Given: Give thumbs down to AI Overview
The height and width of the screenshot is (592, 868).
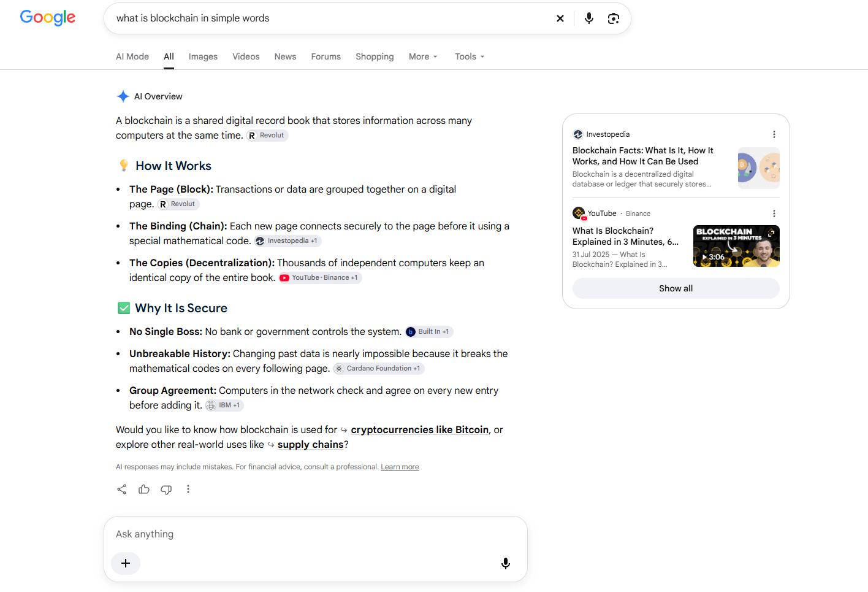Looking at the screenshot, I should pos(166,489).
